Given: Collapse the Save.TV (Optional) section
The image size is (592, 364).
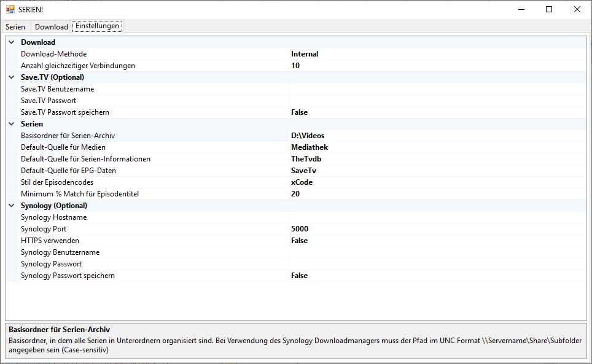Looking at the screenshot, I should (x=11, y=77).
